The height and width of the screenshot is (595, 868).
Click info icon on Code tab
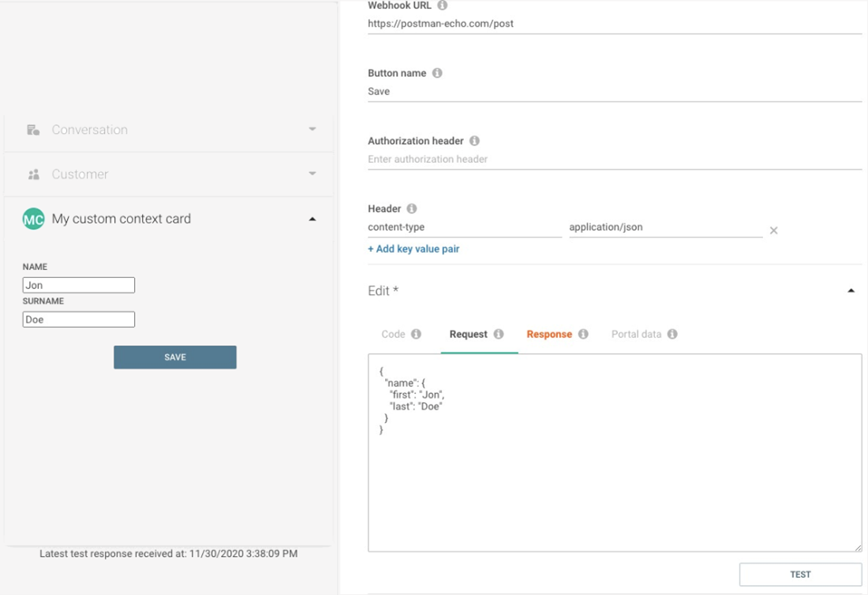pyautogui.click(x=416, y=335)
